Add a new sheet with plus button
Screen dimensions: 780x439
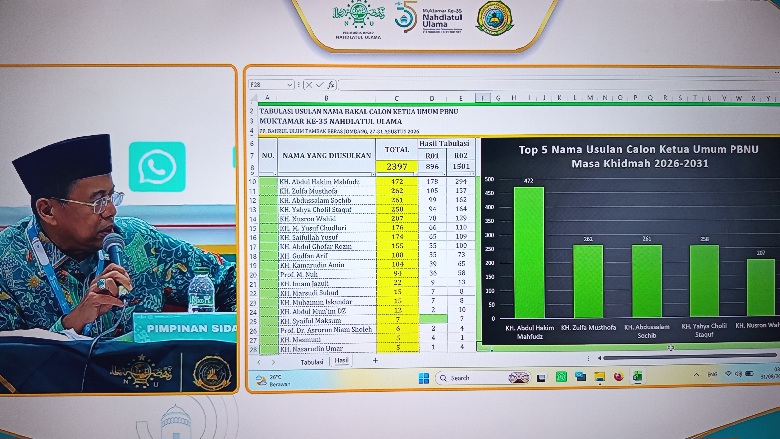[375, 360]
